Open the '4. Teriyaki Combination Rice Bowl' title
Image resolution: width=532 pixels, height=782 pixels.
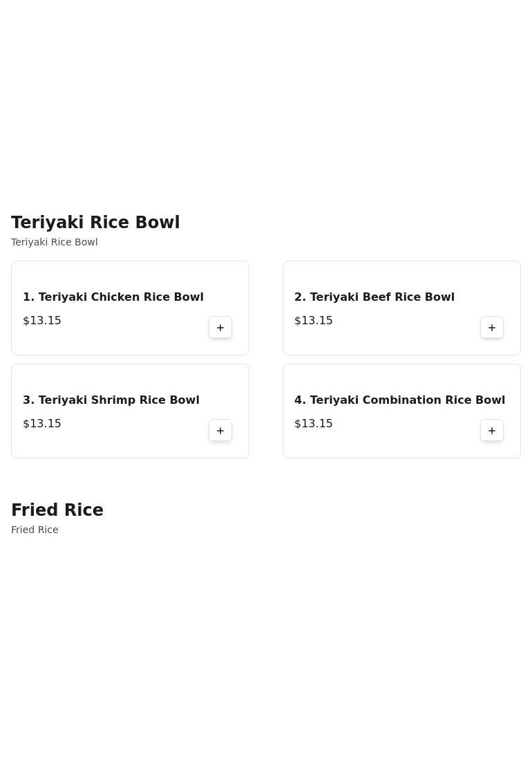point(399,400)
